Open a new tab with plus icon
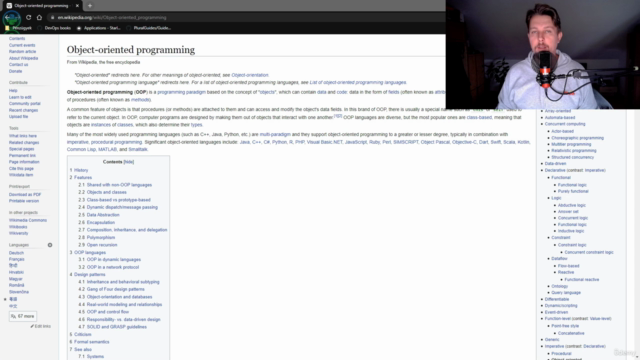Screen dimensions: 640x360 point(90,6)
